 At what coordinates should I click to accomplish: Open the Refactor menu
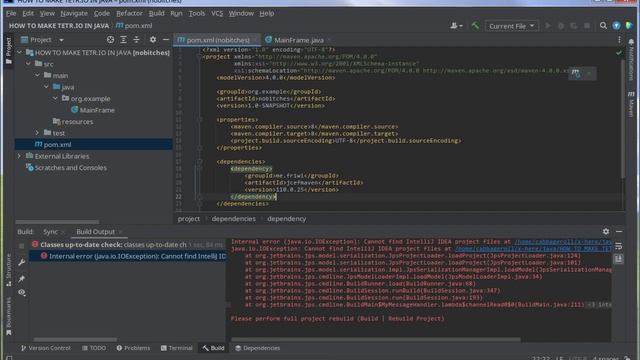click(129, 13)
